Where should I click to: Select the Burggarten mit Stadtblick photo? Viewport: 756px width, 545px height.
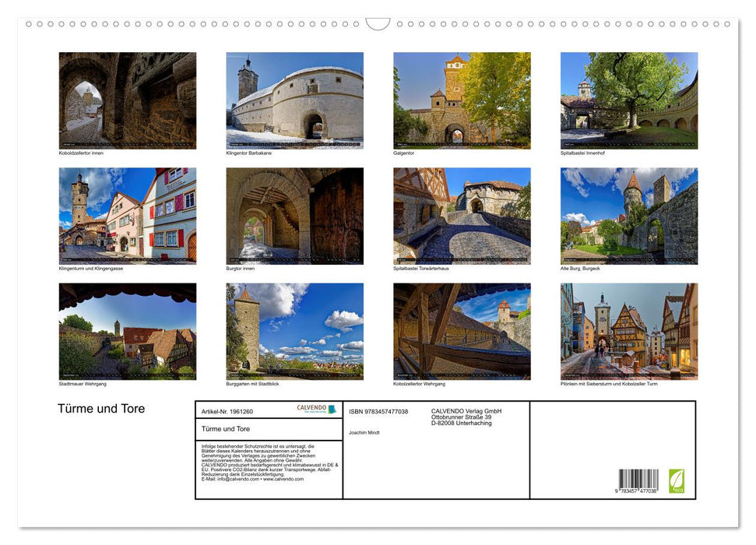coord(294,331)
